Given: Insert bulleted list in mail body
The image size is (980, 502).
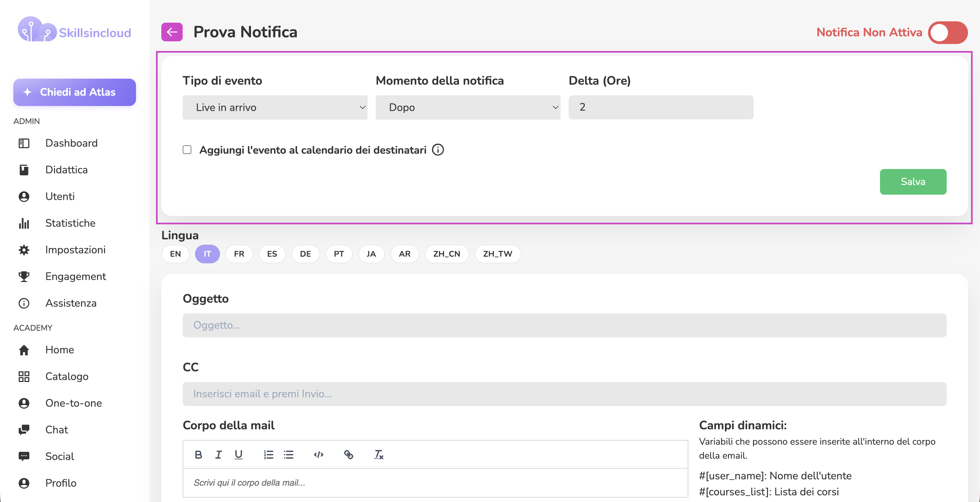Looking at the screenshot, I should pyautogui.click(x=289, y=454).
